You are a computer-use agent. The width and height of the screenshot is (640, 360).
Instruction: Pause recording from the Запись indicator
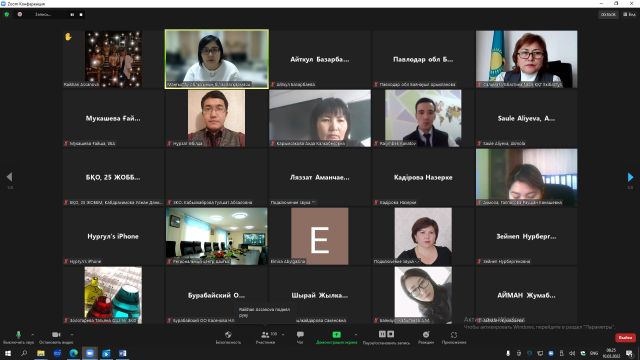(72, 15)
